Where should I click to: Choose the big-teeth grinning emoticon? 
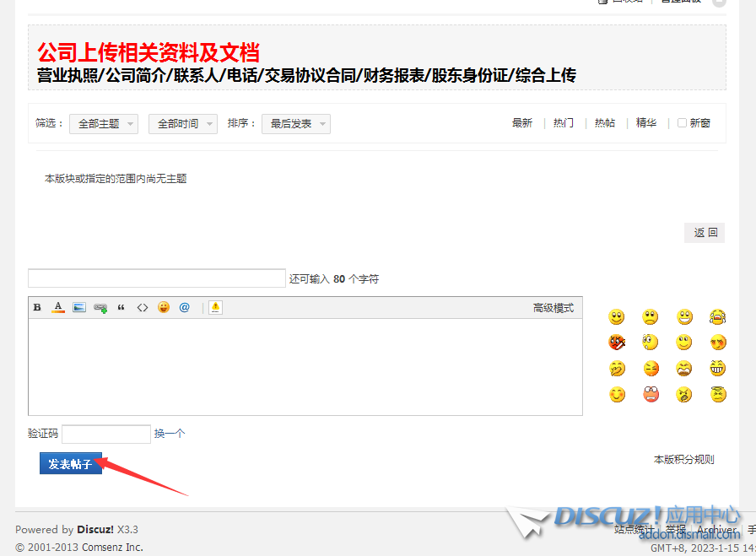[718, 368]
